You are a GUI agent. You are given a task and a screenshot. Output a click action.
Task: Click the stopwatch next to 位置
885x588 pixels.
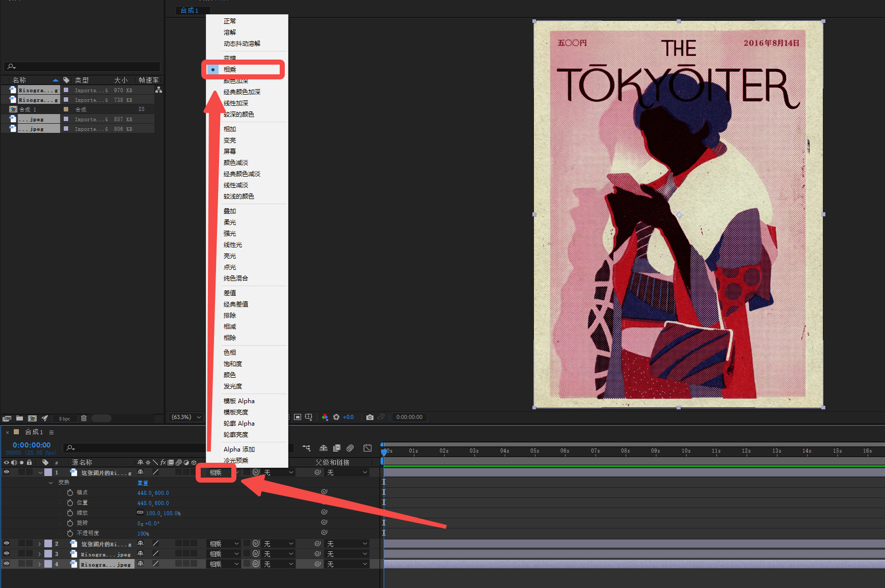[70, 503]
